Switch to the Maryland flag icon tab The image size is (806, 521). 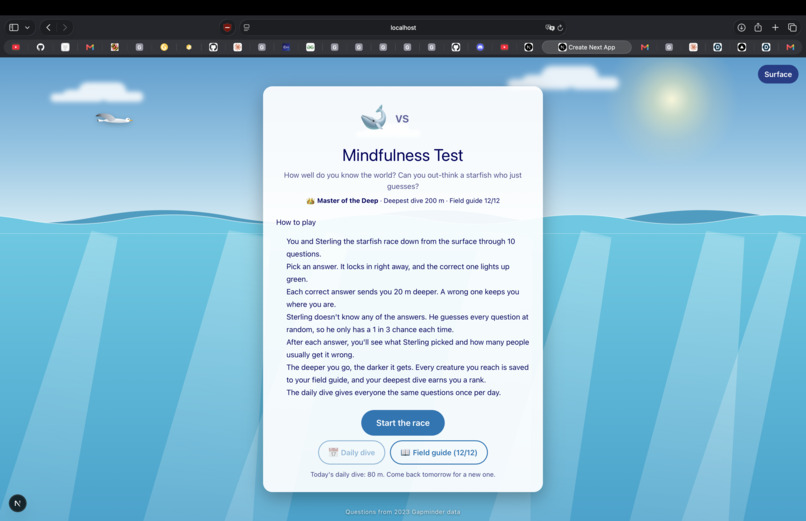(x=115, y=47)
